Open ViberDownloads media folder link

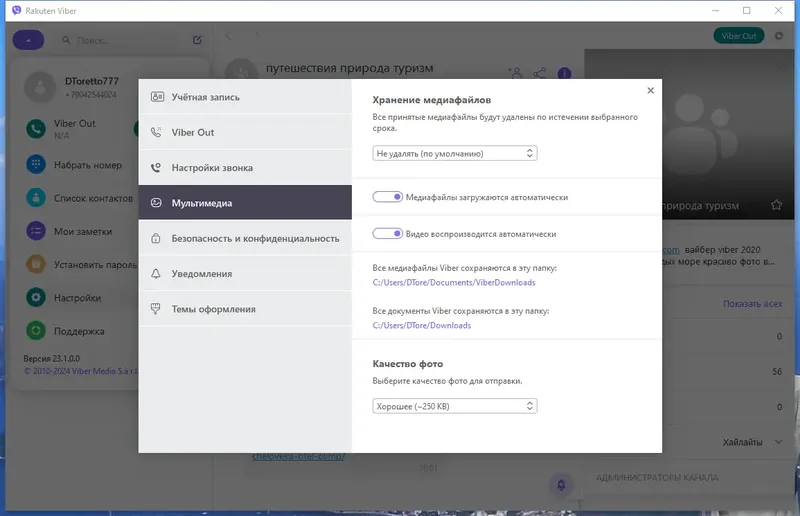(454, 282)
